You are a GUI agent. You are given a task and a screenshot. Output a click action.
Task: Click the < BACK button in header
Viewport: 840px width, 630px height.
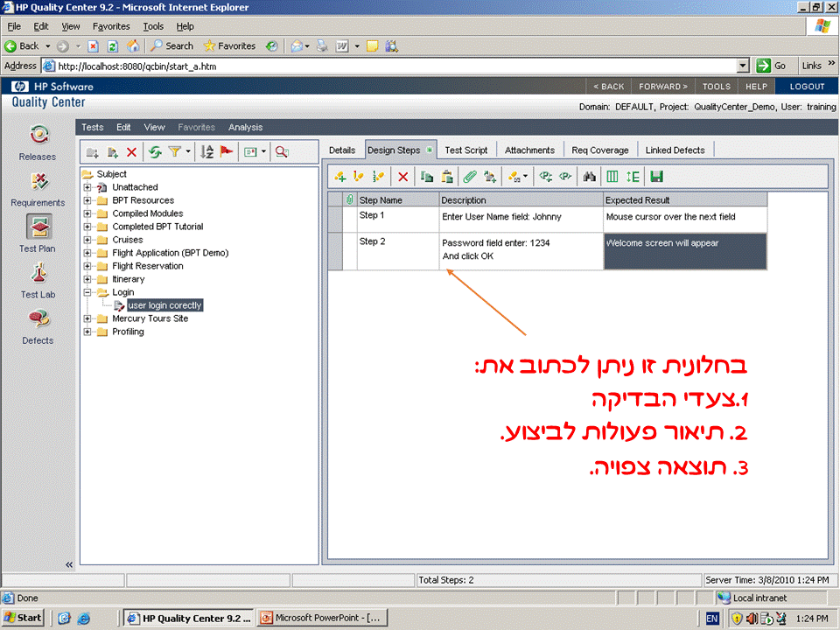[609, 87]
